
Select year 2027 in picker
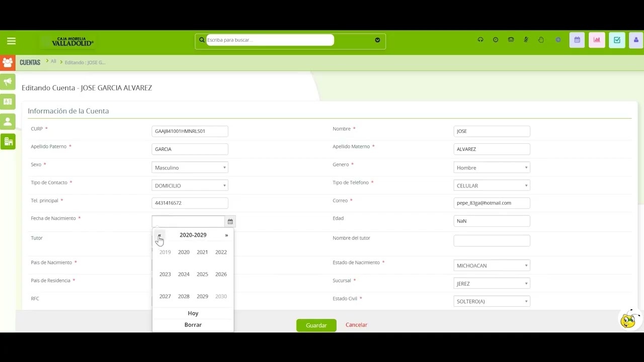(165, 296)
